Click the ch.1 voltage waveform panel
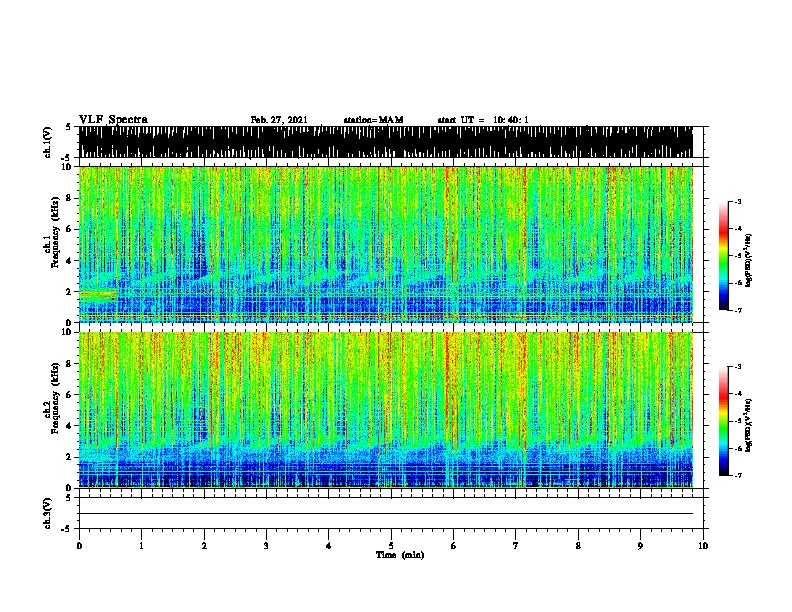The width and height of the screenshot is (792, 612). tap(386, 142)
